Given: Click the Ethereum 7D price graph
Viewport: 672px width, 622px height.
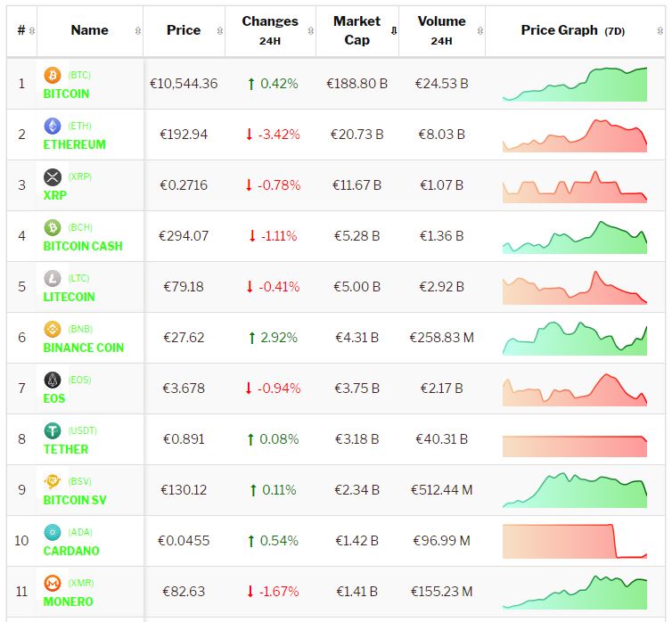Looking at the screenshot, I should click(x=574, y=135).
